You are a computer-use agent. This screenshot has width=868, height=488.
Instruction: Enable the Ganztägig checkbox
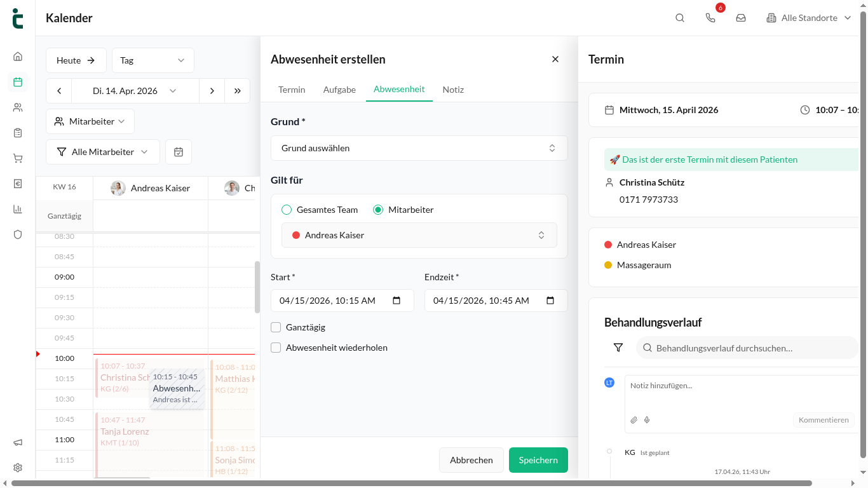(x=276, y=327)
